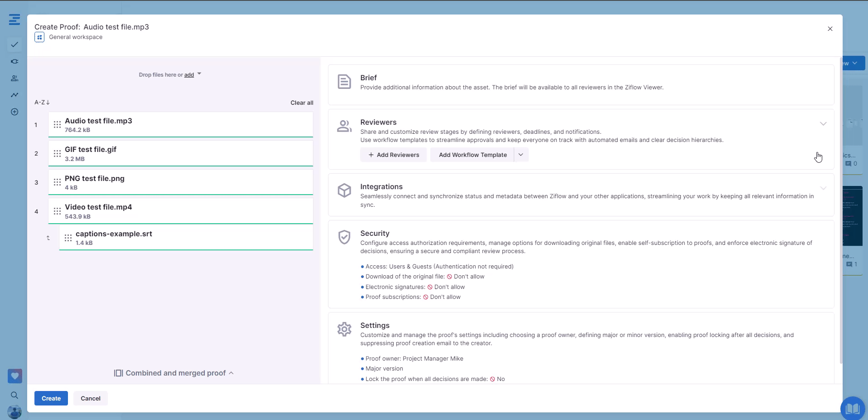Expand the Reviewers section chevron
The image size is (868, 420).
coord(823,124)
